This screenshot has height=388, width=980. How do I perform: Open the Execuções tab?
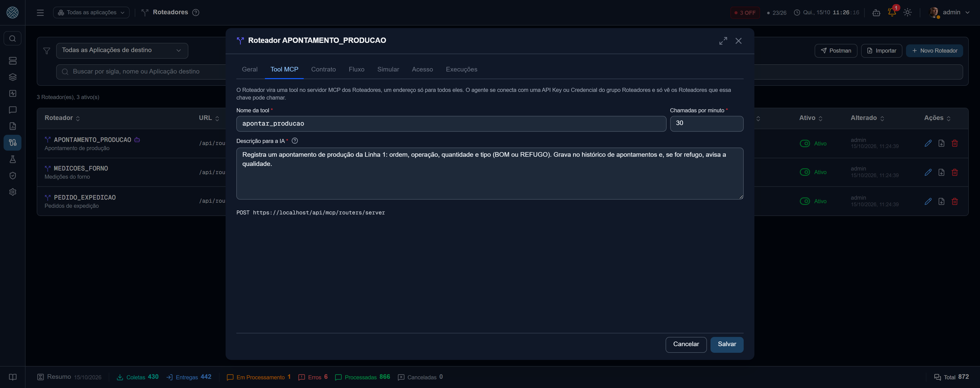[x=461, y=69]
